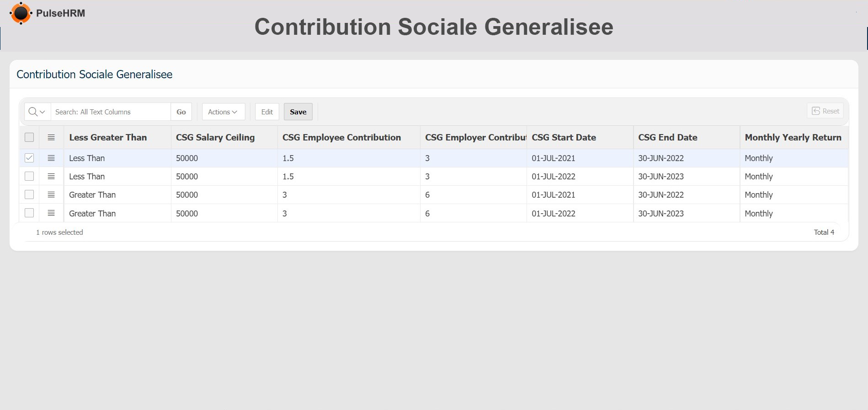Open the CSG Start Date column header

pyautogui.click(x=564, y=138)
